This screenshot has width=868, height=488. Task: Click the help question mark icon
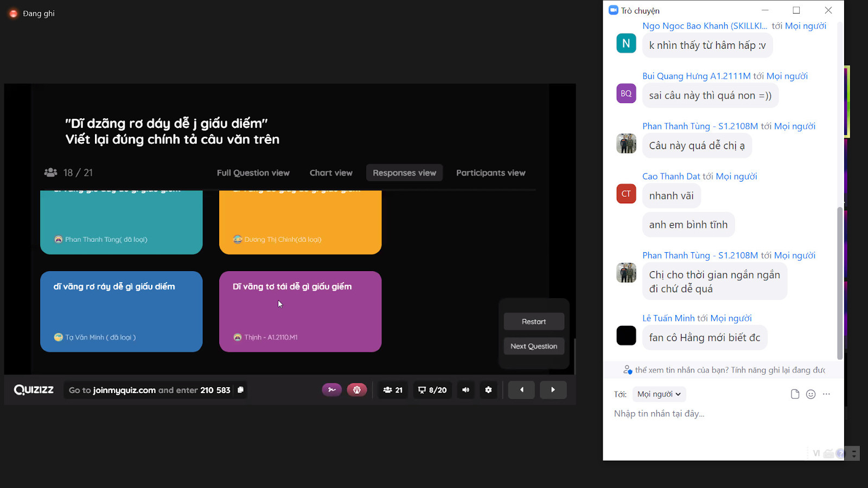pos(840,454)
